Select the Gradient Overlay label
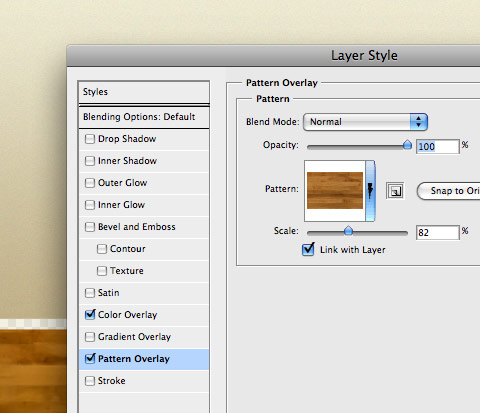Viewport: 480px width, 413px height. 134,337
